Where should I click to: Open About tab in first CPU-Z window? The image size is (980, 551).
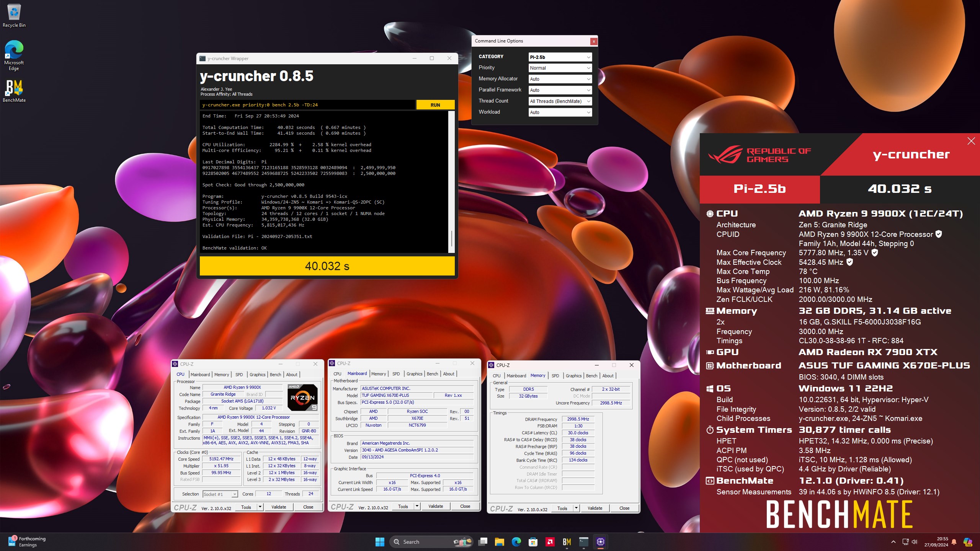click(x=292, y=375)
